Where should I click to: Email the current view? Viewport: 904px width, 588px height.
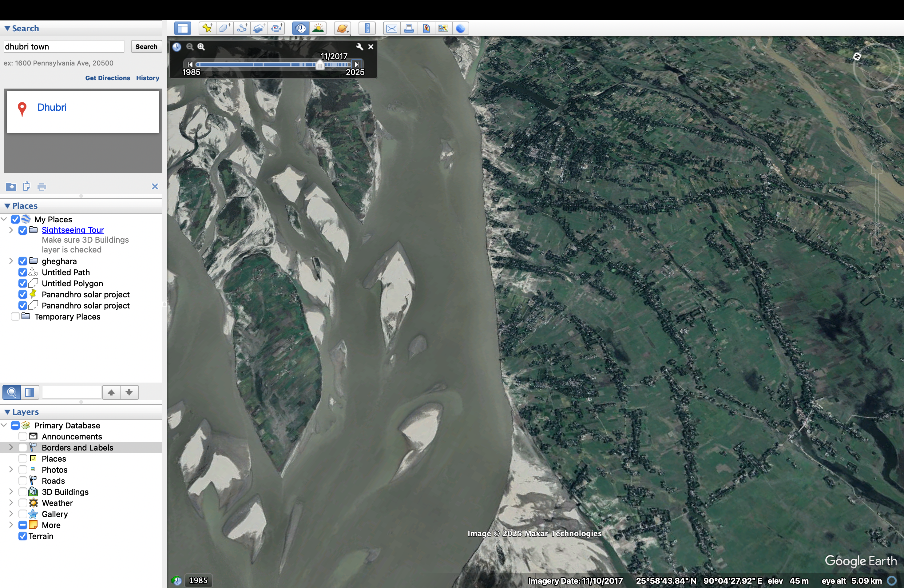[391, 28]
